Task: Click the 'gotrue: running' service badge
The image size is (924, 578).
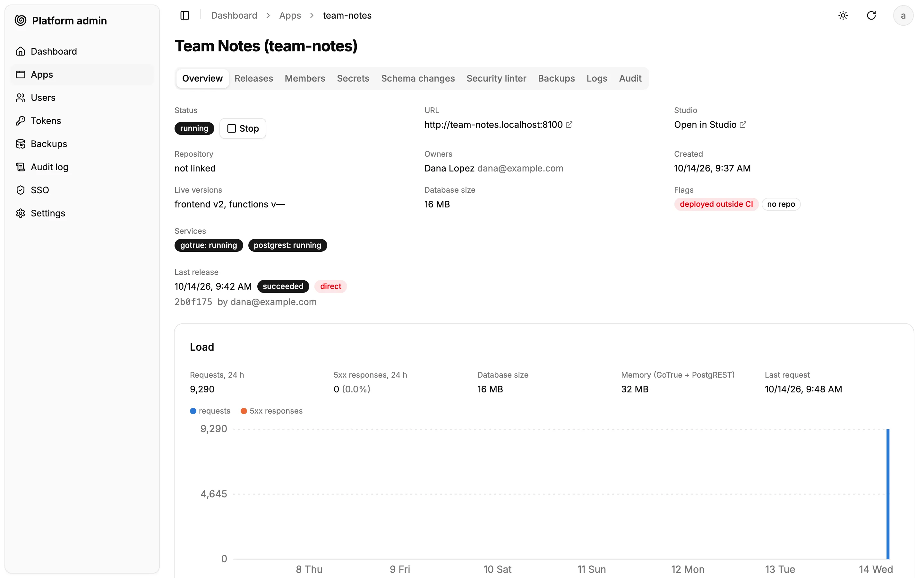Action: (x=209, y=245)
